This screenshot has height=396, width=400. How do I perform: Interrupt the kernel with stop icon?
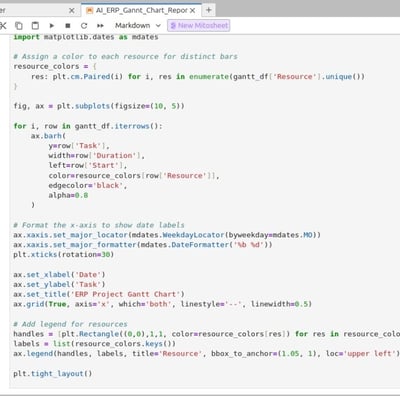point(68,26)
